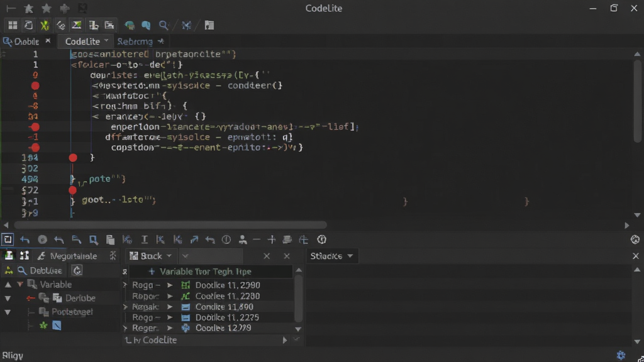The width and height of the screenshot is (644, 362).
Task: Click the clipboard pages icon in debug toolbar
Action: [x=110, y=239]
